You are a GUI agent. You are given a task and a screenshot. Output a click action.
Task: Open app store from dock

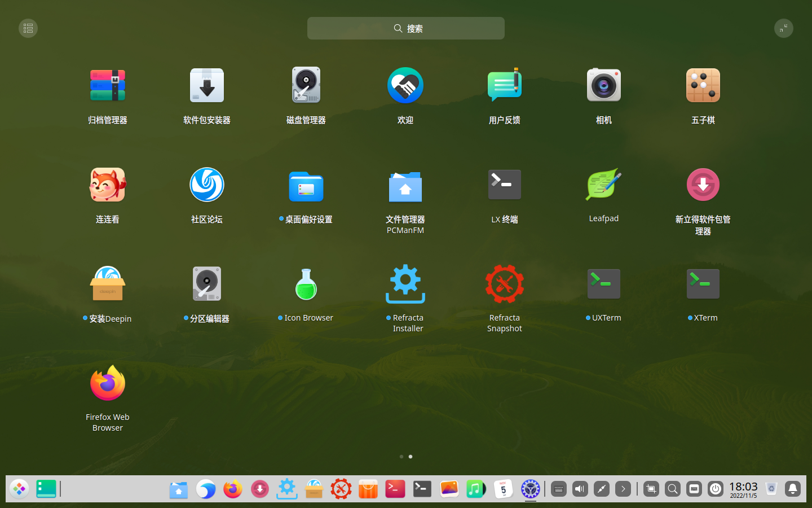tap(368, 489)
